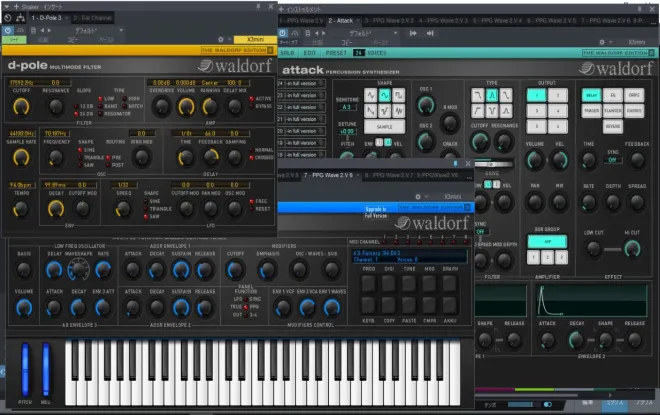
Task: Open the Attack preset dropdown arrow
Action: pos(395,33)
